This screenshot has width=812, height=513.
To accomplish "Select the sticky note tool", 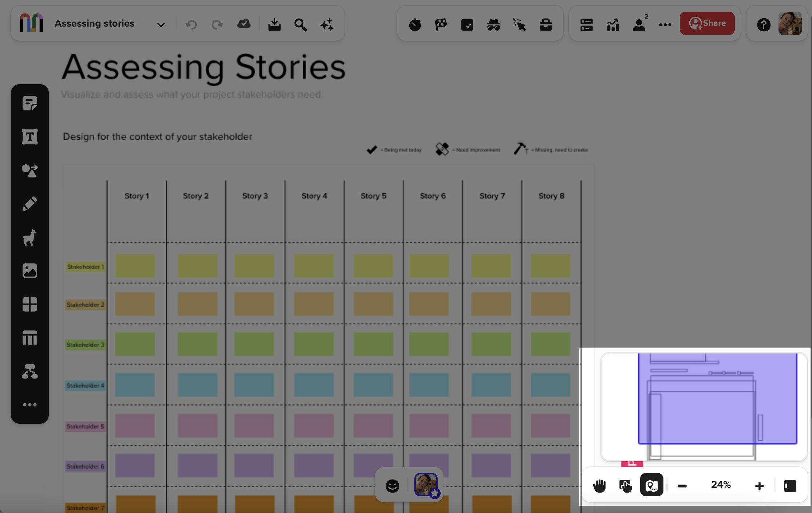I will click(x=30, y=103).
